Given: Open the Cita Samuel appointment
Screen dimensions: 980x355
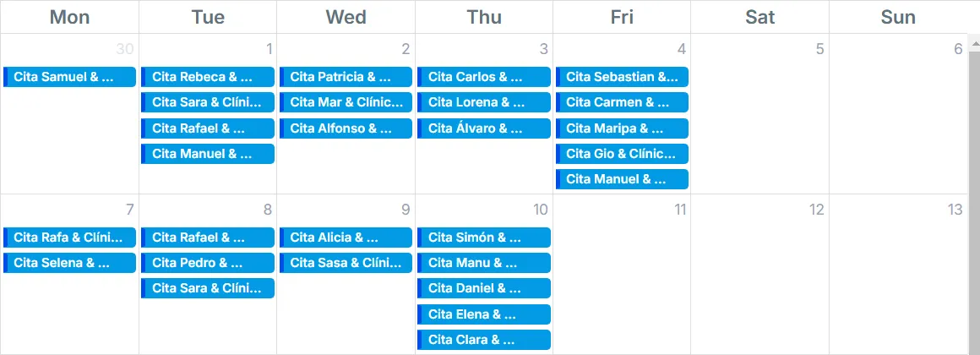Looking at the screenshot, I should click(x=69, y=77).
